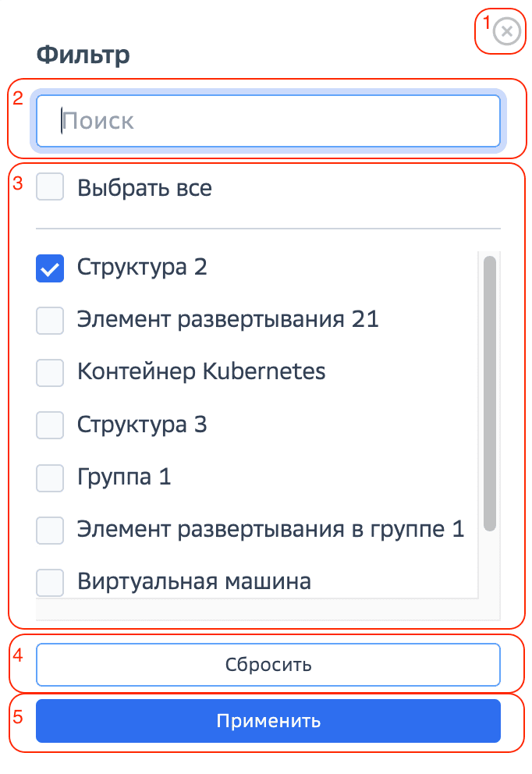Enable Элемент развертывания в группе 1

click(49, 530)
